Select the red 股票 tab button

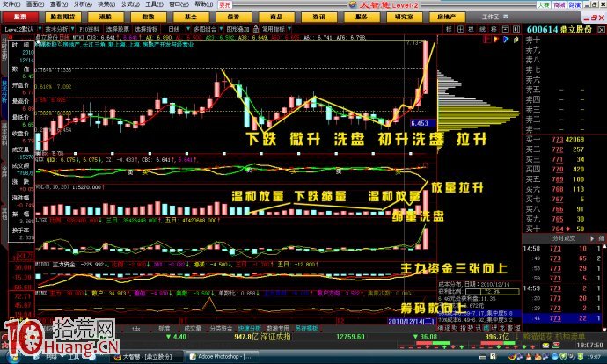pyautogui.click(x=20, y=17)
